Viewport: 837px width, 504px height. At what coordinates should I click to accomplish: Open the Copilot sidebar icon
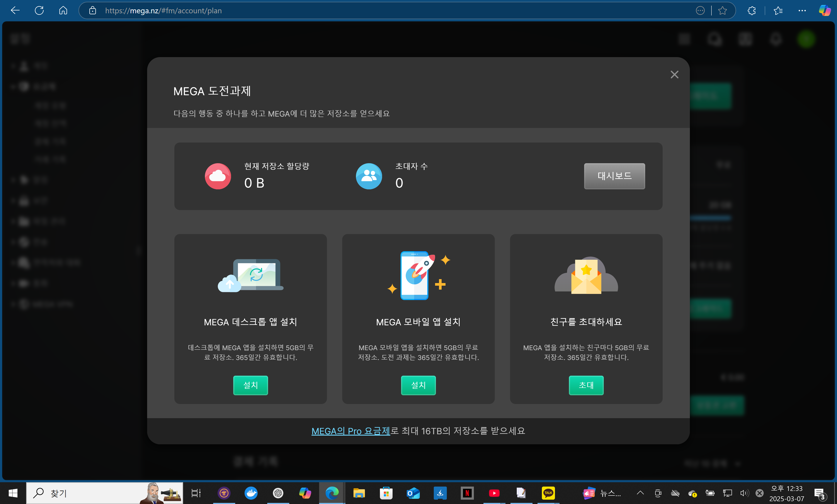pos(825,10)
